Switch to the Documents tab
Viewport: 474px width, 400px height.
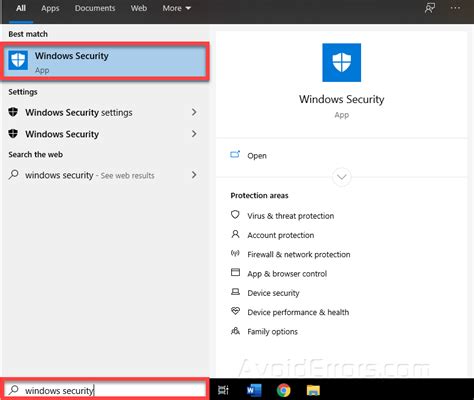[95, 8]
